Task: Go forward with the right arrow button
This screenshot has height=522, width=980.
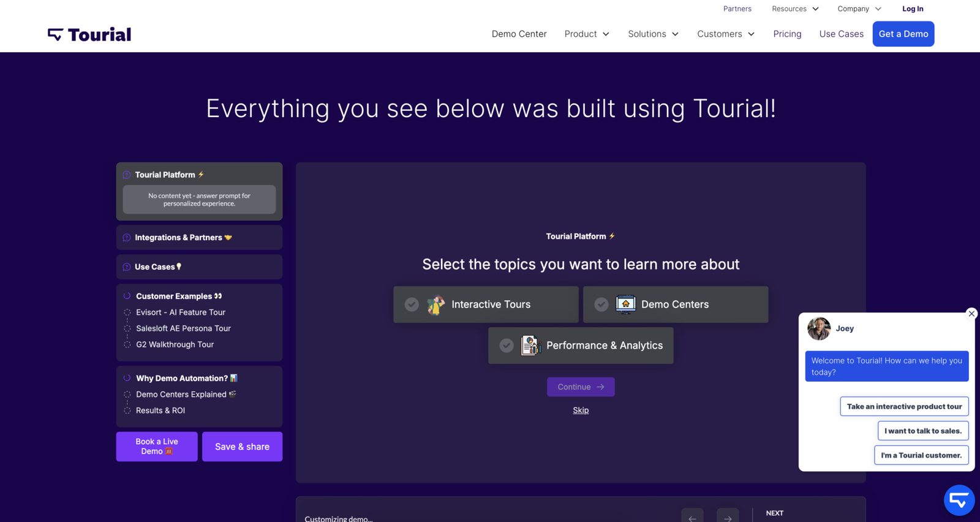Action: coord(728,516)
